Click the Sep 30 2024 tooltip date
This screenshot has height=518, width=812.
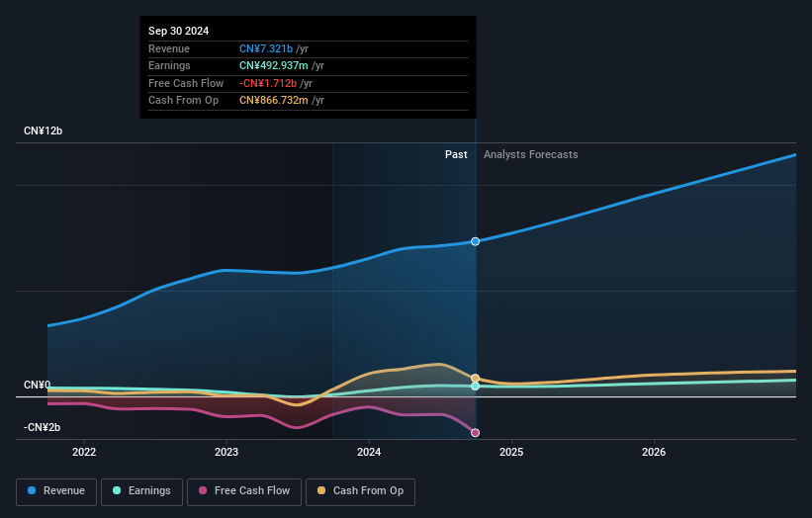(x=179, y=31)
